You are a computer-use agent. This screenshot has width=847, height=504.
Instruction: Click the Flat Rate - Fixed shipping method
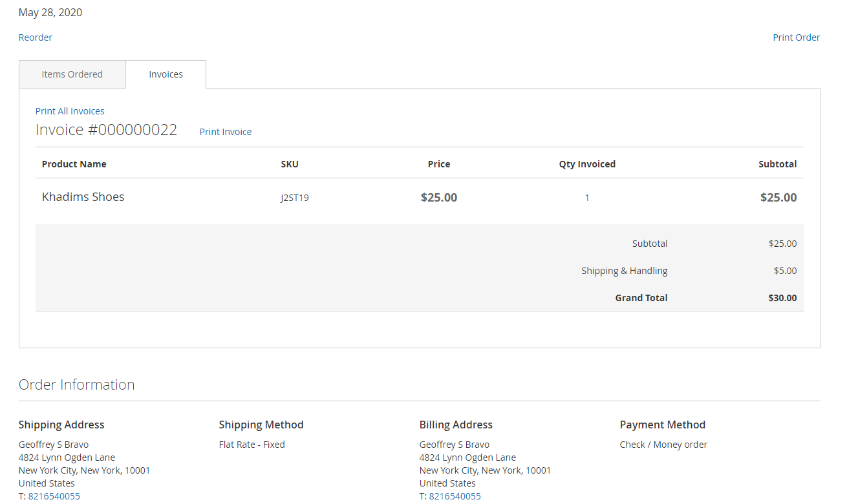tap(252, 445)
